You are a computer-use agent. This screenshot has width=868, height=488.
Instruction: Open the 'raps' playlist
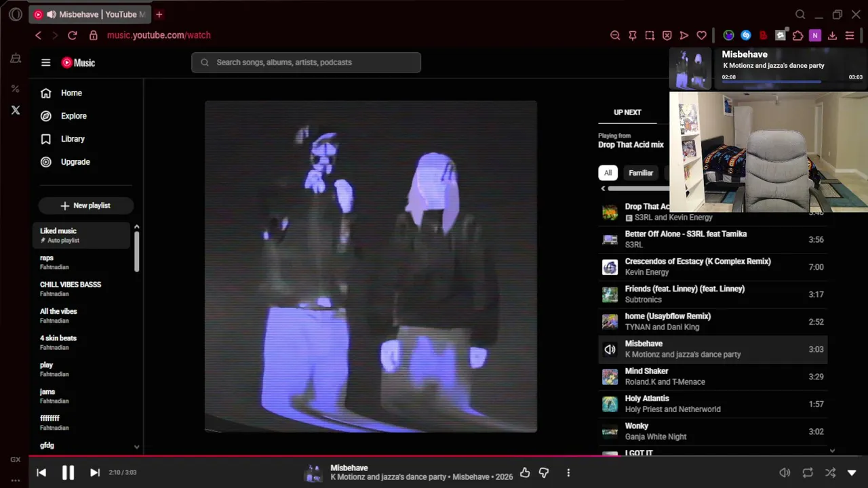81,262
